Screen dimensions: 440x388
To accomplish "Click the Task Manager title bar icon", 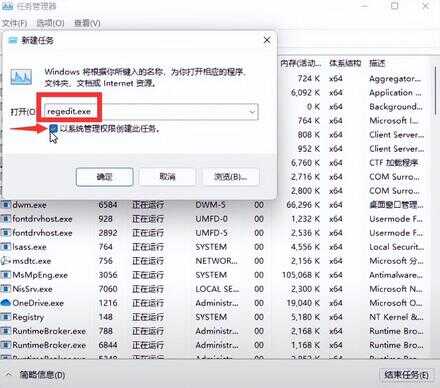I will pos(7,6).
